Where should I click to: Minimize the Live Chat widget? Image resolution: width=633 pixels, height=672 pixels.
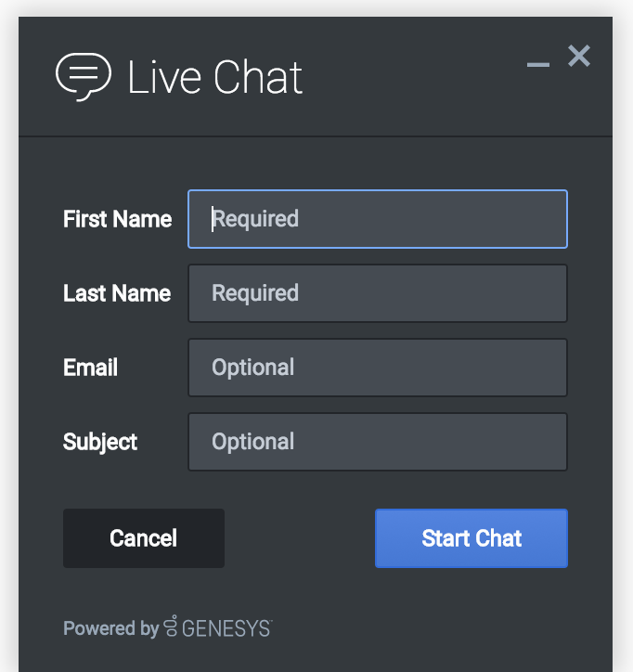click(x=537, y=64)
